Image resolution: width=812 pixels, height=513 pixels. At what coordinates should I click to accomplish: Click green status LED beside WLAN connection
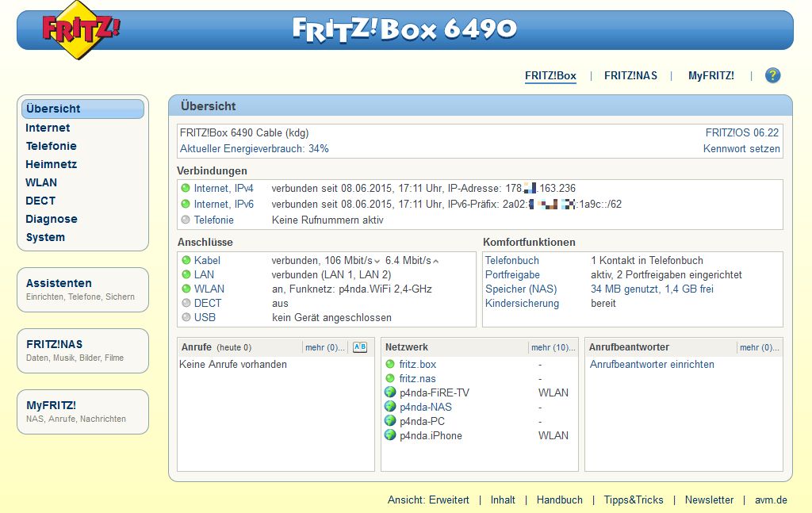186,289
